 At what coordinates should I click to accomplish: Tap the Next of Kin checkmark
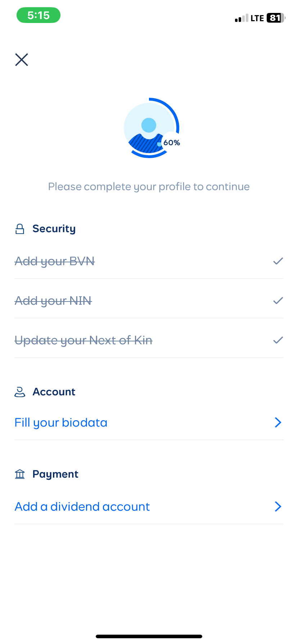pyautogui.click(x=278, y=340)
